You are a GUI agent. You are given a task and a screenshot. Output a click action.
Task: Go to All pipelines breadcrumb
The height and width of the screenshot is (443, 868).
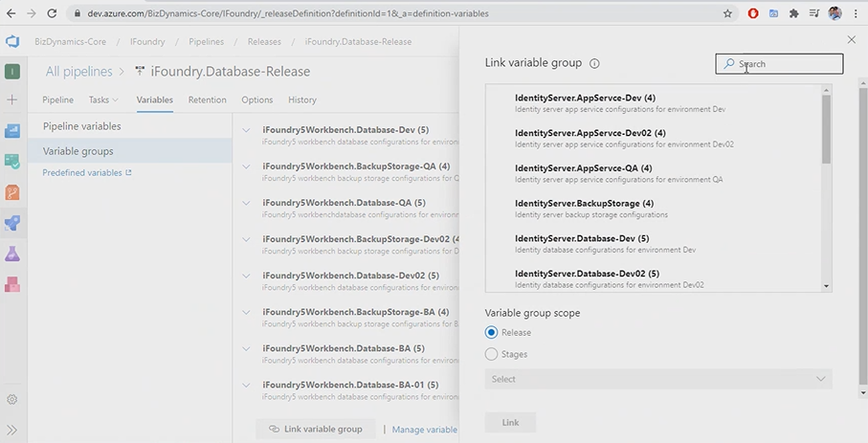pyautogui.click(x=78, y=72)
